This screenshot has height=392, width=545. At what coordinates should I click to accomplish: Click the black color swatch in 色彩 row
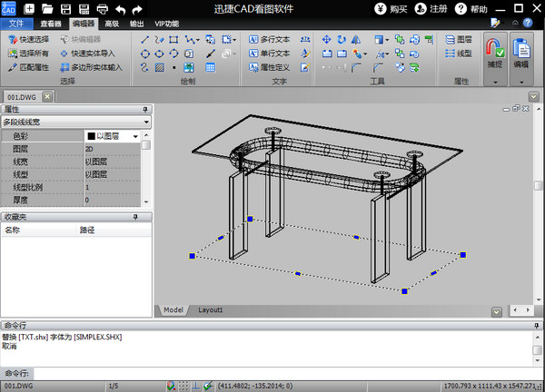(x=92, y=136)
